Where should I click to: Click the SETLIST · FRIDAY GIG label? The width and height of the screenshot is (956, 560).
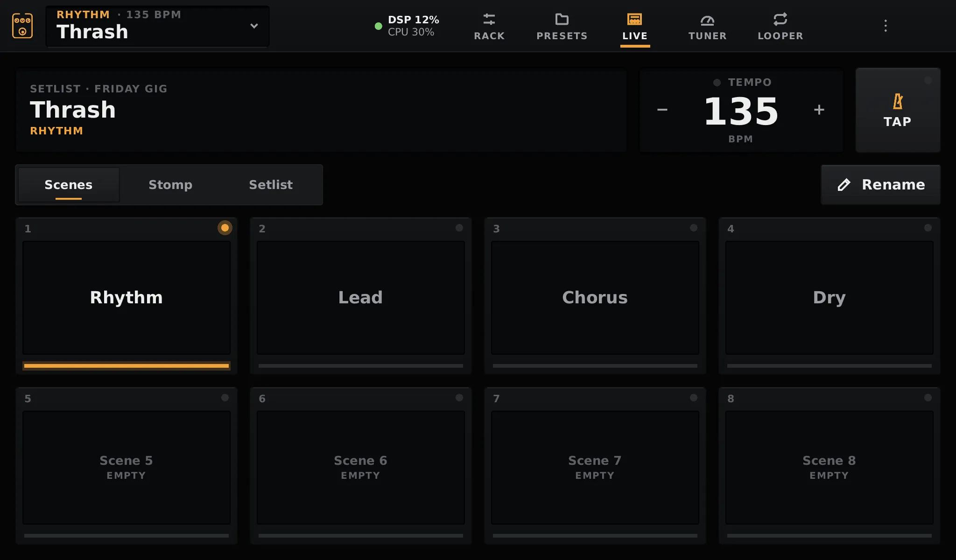[x=98, y=89]
